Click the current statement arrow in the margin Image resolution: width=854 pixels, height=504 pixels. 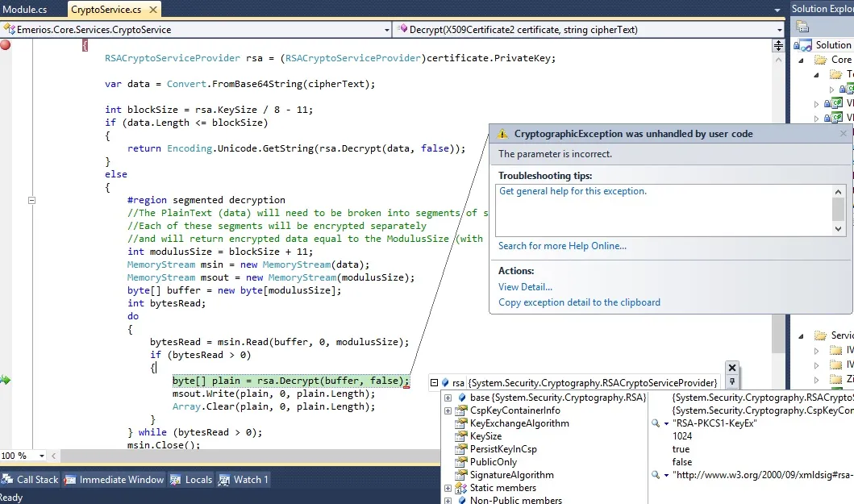click(x=6, y=380)
